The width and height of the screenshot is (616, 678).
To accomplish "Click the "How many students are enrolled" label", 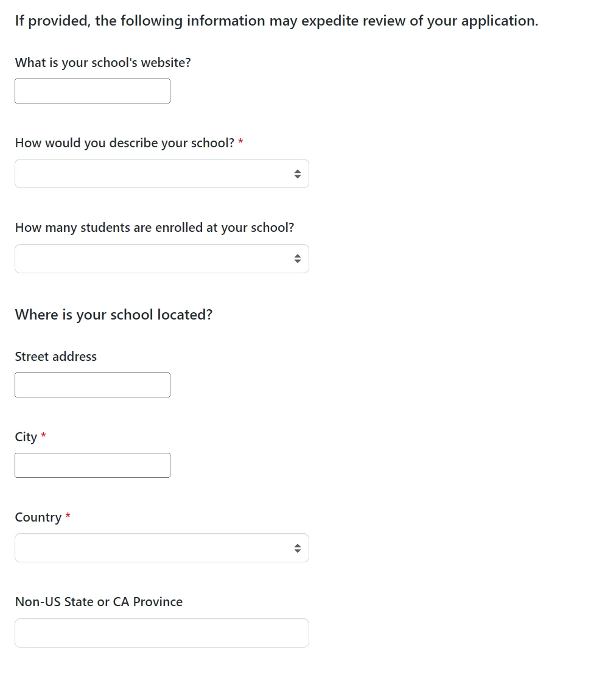I will 155,228.
